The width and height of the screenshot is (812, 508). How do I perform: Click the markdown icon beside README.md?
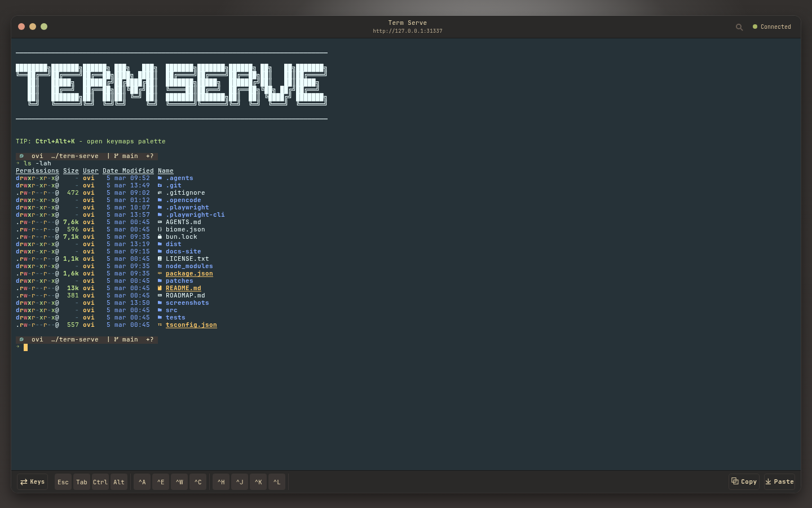[x=160, y=288]
